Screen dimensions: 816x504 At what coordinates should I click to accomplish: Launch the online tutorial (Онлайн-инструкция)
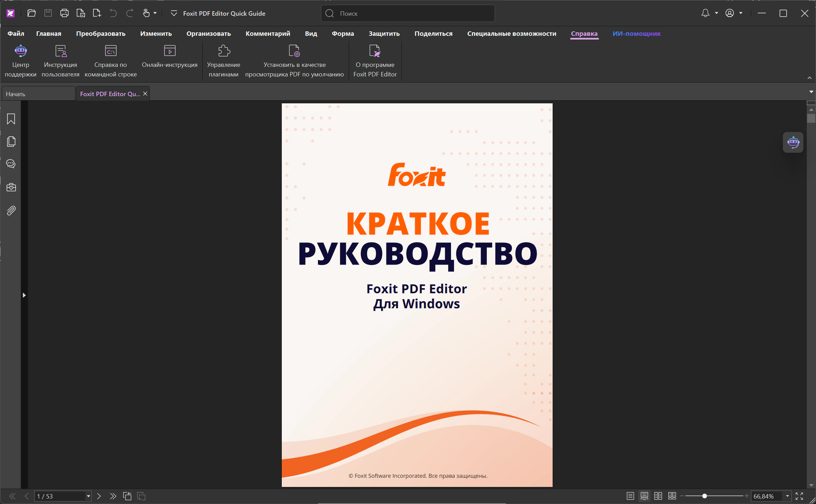click(x=170, y=57)
